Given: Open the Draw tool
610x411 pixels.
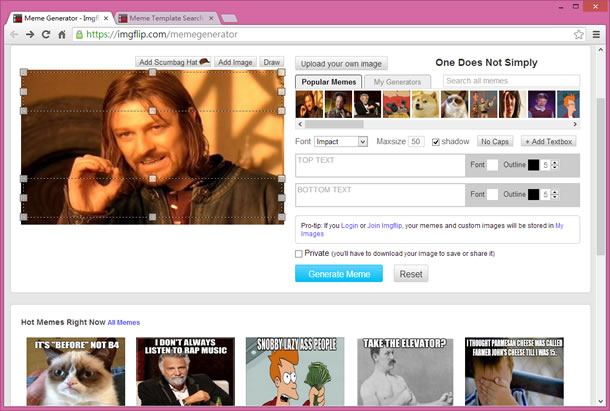Looking at the screenshot, I should pos(272,62).
